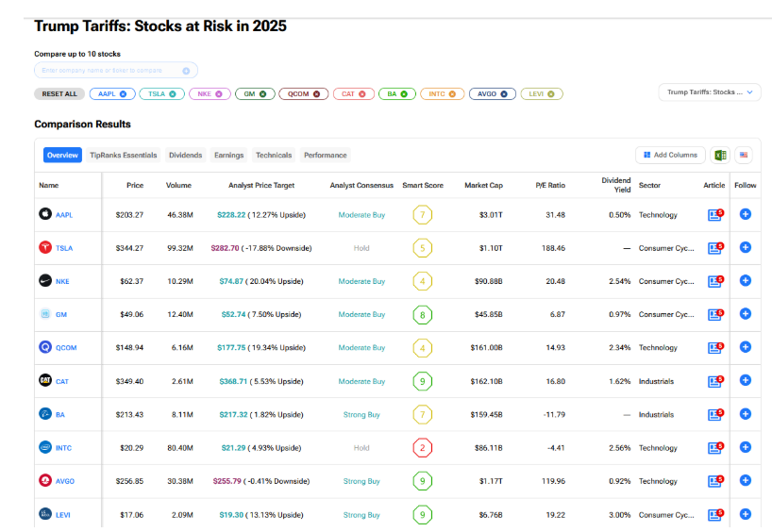Image resolution: width=772 pixels, height=532 pixels.
Task: Click the plus icon in the compare search box
Action: click(186, 71)
